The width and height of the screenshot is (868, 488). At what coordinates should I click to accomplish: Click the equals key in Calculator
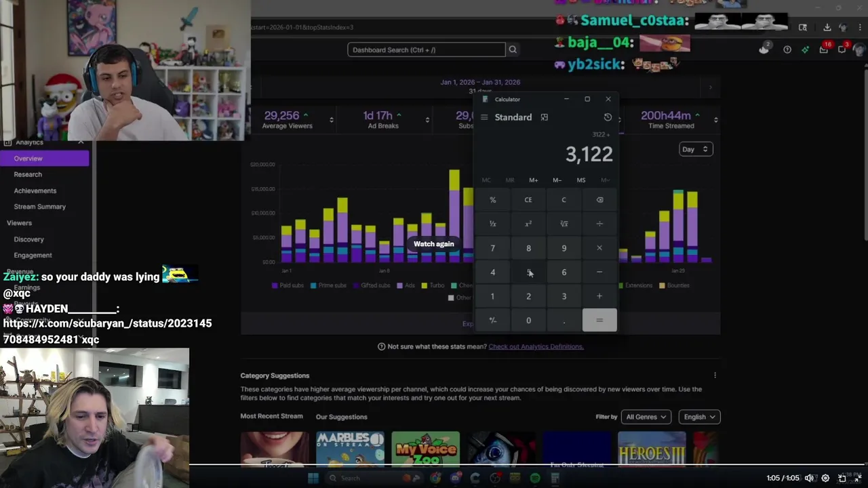[x=599, y=321]
